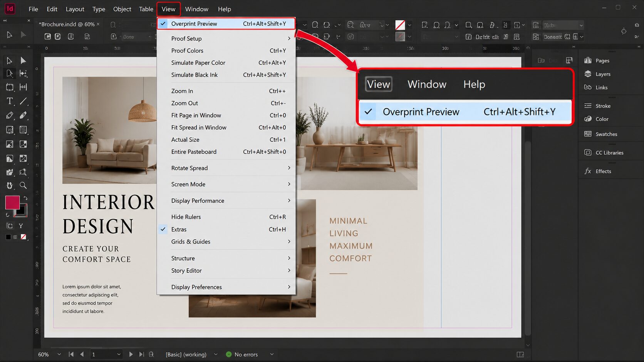
Task: Hide Rulers via the View menu
Action: click(x=226, y=217)
